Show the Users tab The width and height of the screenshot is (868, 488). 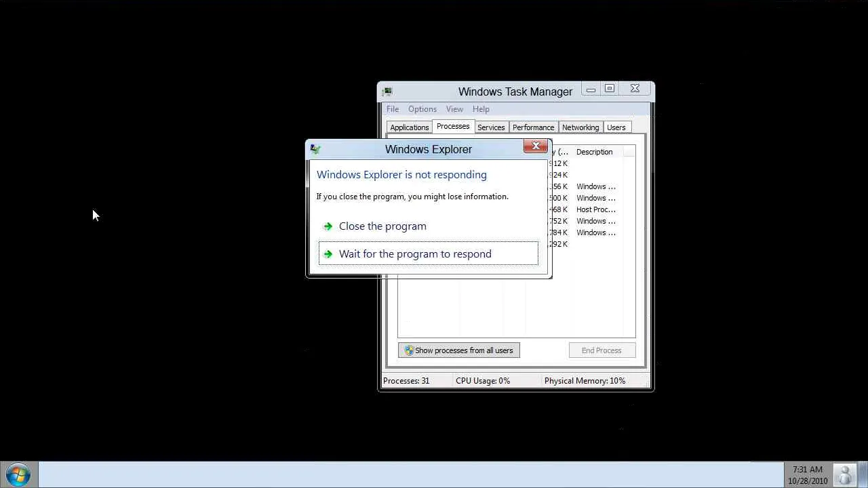point(616,127)
